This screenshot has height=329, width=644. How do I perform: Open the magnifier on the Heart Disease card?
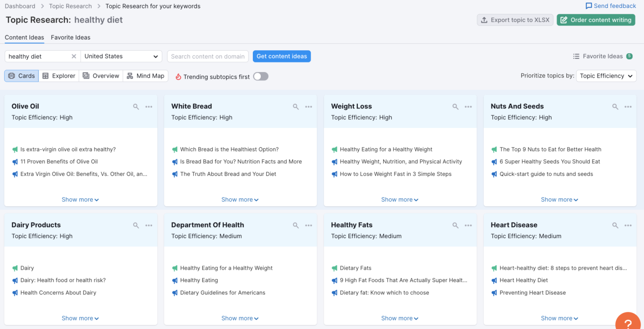615,225
